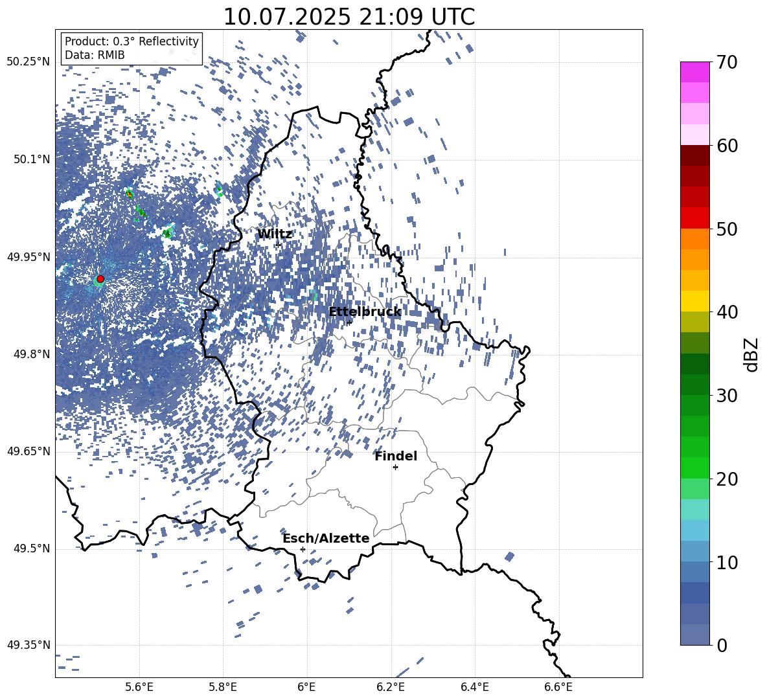Click the 6.6°E longitude label
Screen dimensions: 767x700
tap(558, 687)
